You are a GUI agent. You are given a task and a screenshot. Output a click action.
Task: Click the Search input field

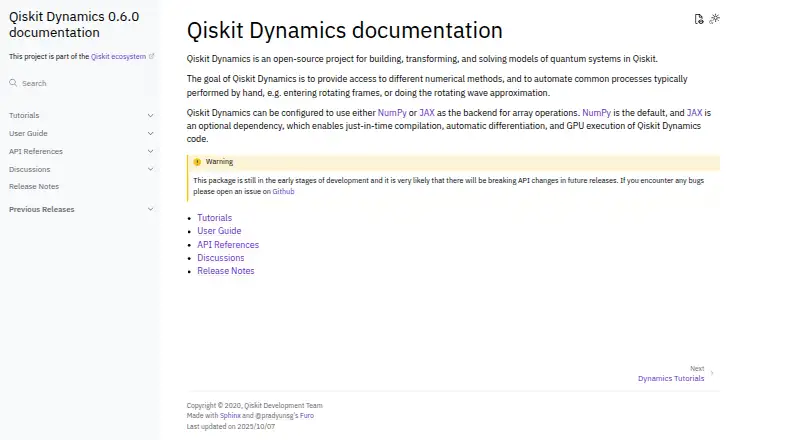tap(80, 83)
